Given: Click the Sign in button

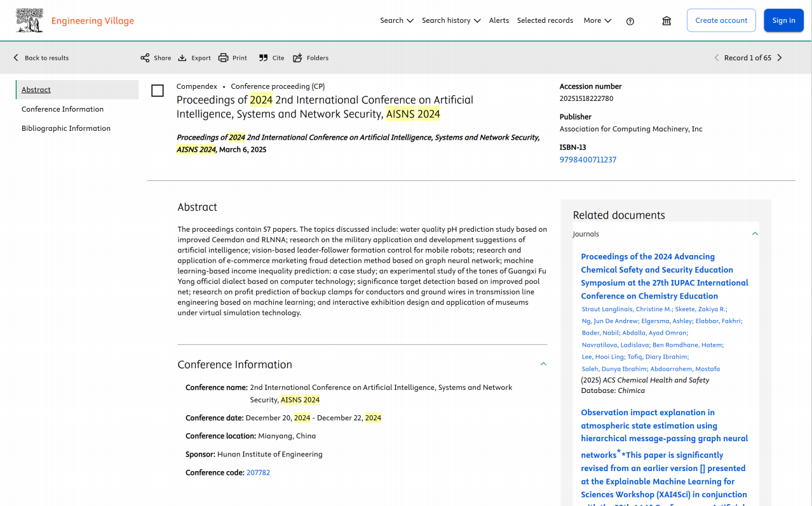Looking at the screenshot, I should click(x=783, y=20).
